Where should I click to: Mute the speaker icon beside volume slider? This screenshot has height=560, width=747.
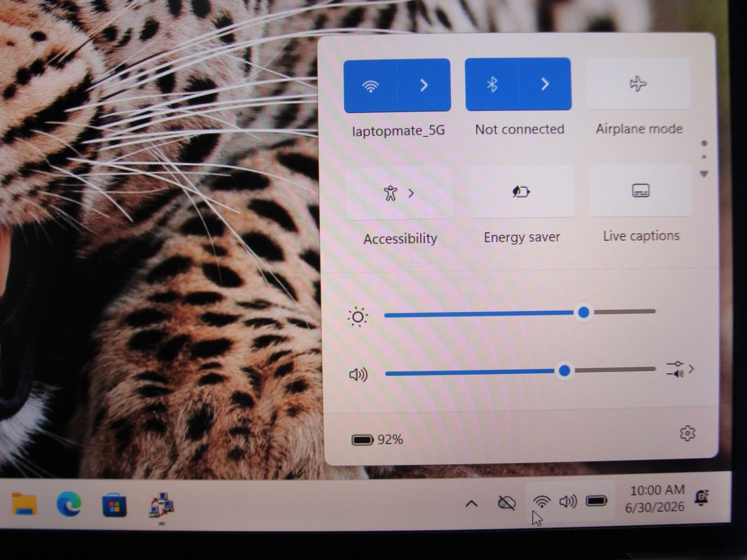pos(359,374)
